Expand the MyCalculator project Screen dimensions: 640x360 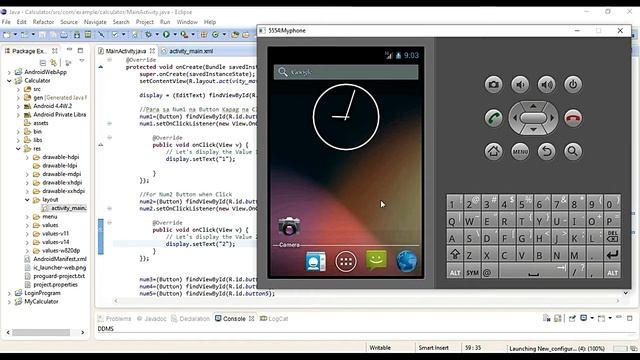[9, 302]
